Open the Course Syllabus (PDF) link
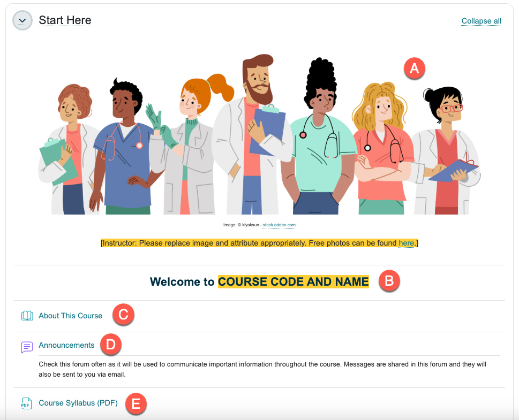 (x=78, y=403)
